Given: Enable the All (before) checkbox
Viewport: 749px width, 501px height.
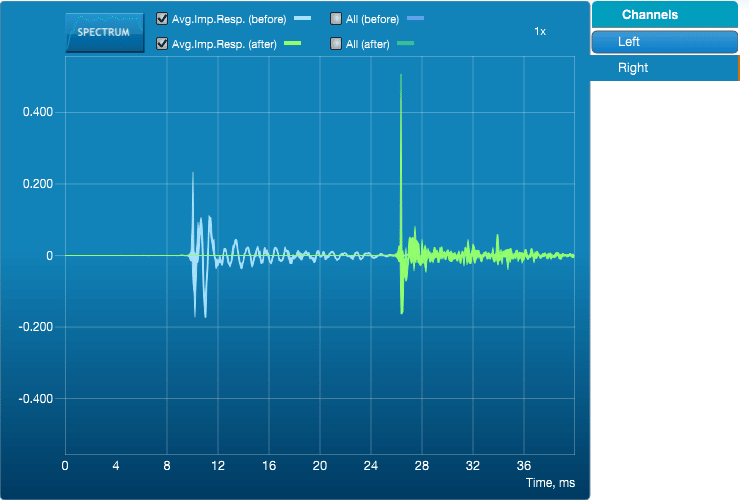Looking at the screenshot, I should click(x=336, y=19).
